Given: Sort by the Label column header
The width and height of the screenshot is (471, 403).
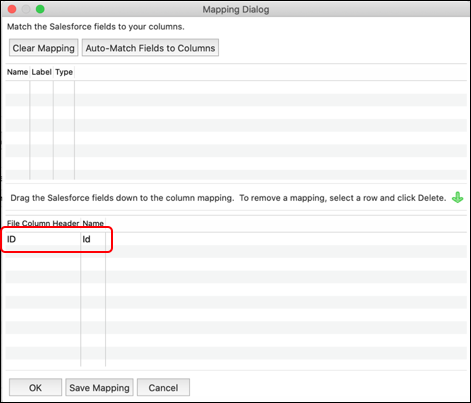Looking at the screenshot, I should [41, 72].
